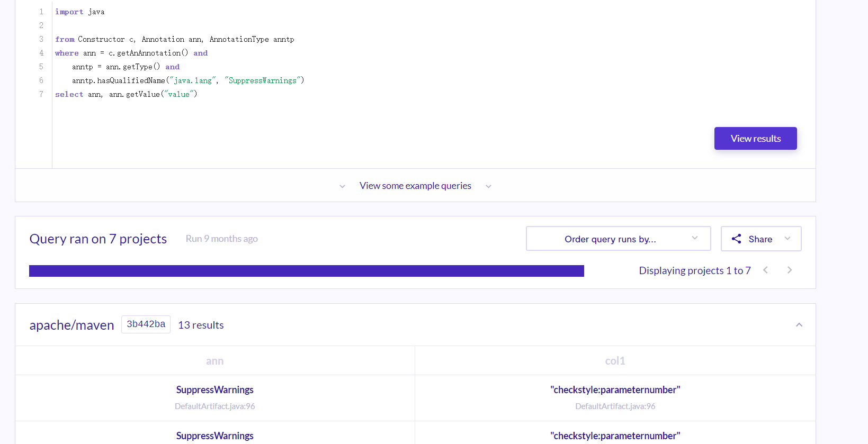Viewport: 868px width, 444px height.
Task: Click the query progress bar
Action: pyautogui.click(x=307, y=271)
